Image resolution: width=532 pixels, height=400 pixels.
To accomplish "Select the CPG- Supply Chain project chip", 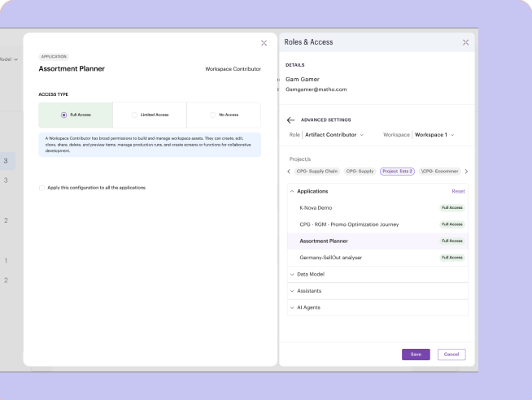I will coord(317,172).
